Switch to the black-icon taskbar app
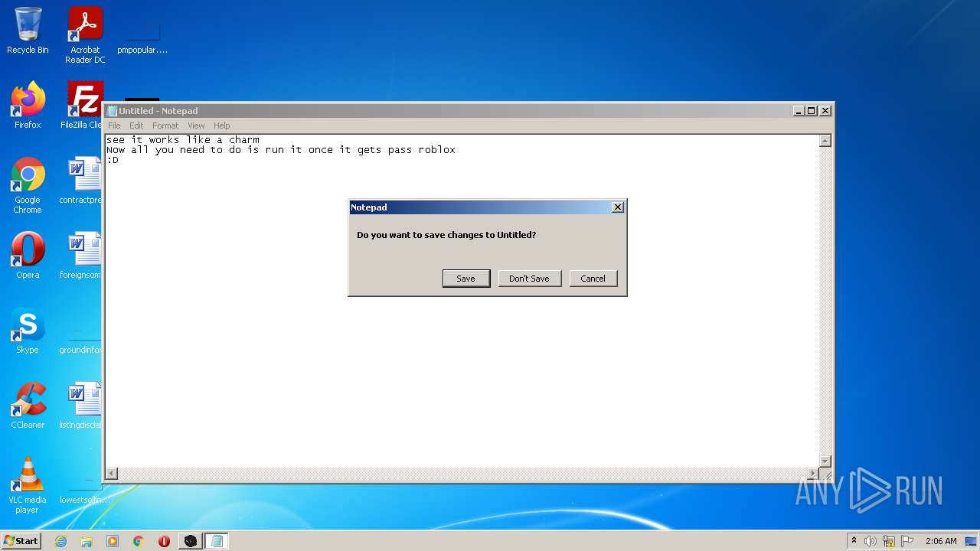This screenshot has height=551, width=980. click(x=190, y=541)
